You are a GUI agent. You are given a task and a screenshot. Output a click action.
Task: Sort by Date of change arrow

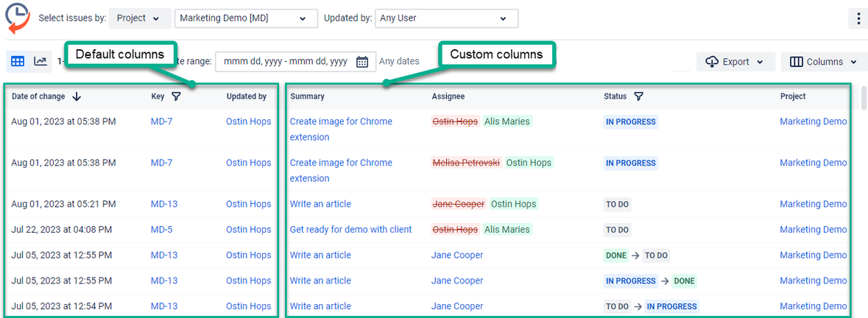pos(77,96)
